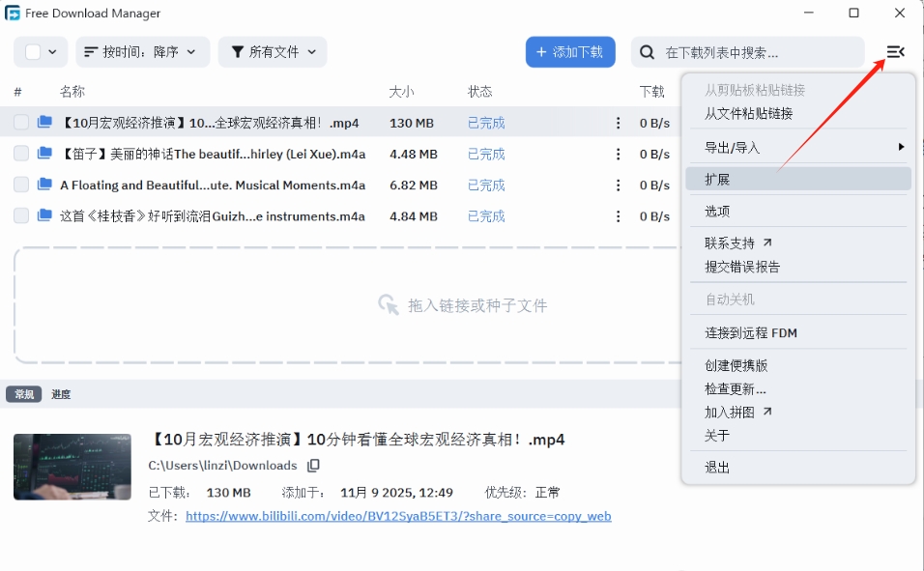This screenshot has width=924, height=571.
Task: Click the Free Download Manager logo icon
Action: [14, 13]
